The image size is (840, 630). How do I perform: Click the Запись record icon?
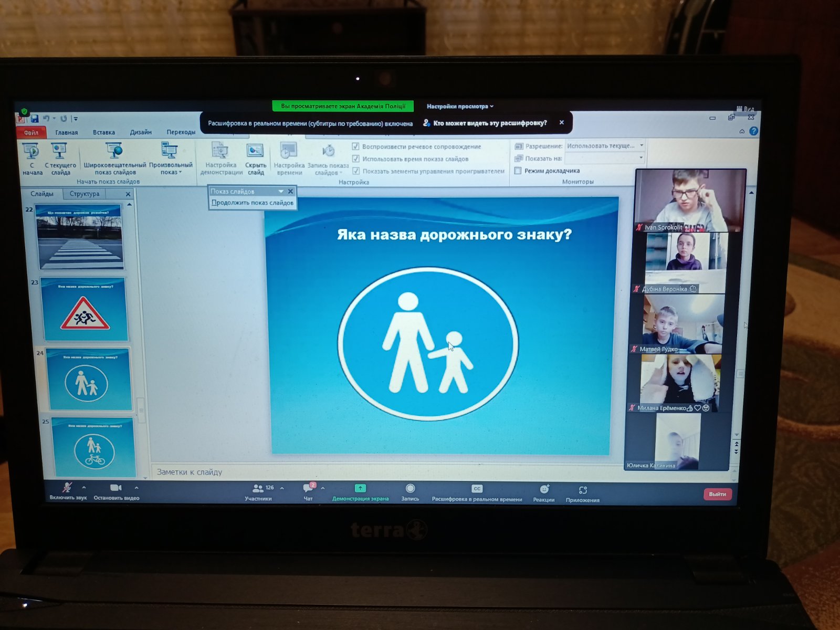411,488
